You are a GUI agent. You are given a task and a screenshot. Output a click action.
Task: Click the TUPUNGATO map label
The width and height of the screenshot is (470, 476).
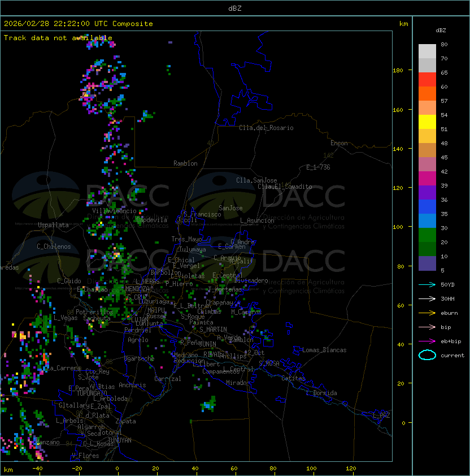point(92,393)
